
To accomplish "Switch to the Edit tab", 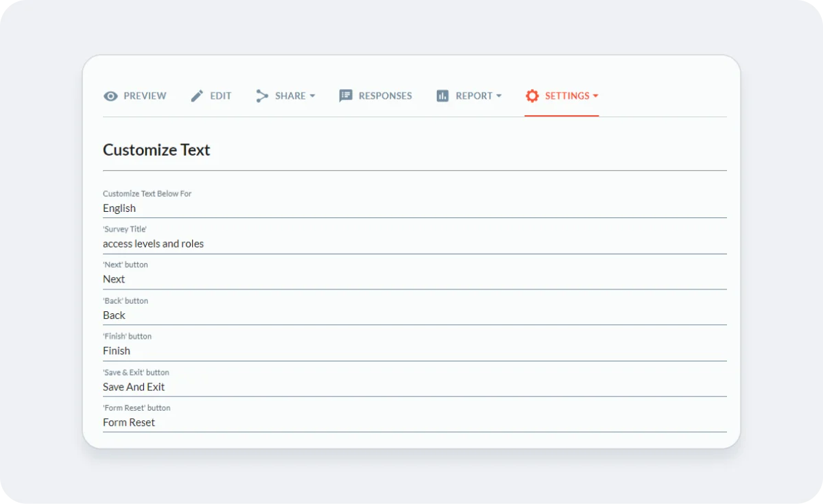I will [211, 96].
